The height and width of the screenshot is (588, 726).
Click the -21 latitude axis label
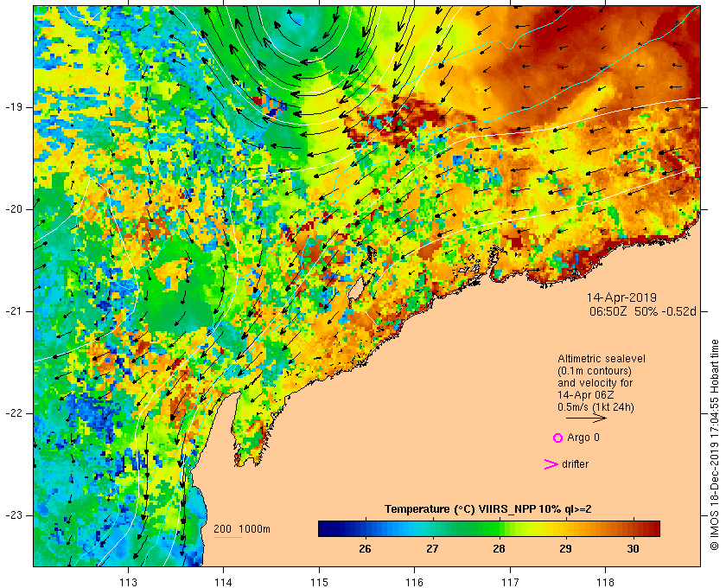pyautogui.click(x=13, y=311)
